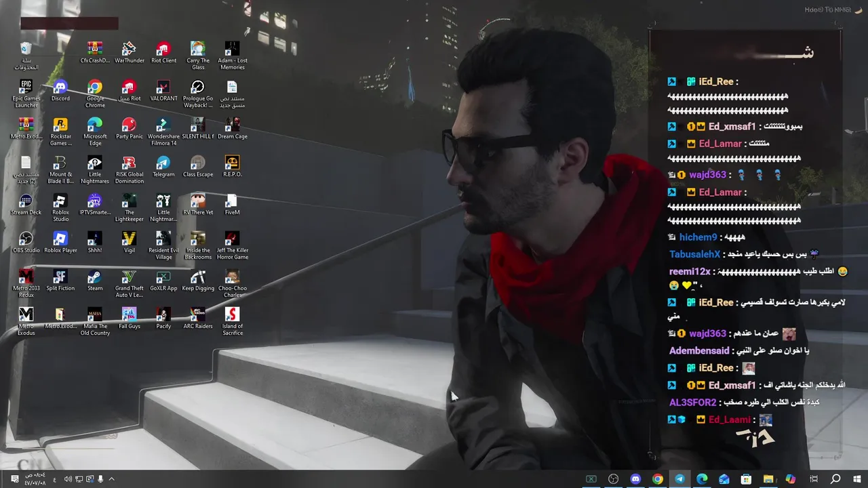Launch the Steam desktop shortcut
Image resolution: width=868 pixels, height=488 pixels.
(x=95, y=281)
